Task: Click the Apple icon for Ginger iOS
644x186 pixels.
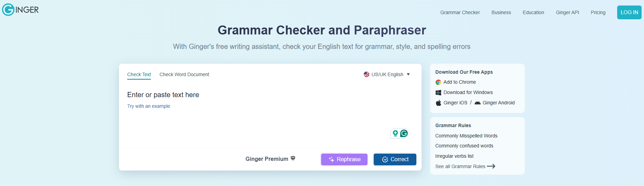Action: (x=438, y=103)
